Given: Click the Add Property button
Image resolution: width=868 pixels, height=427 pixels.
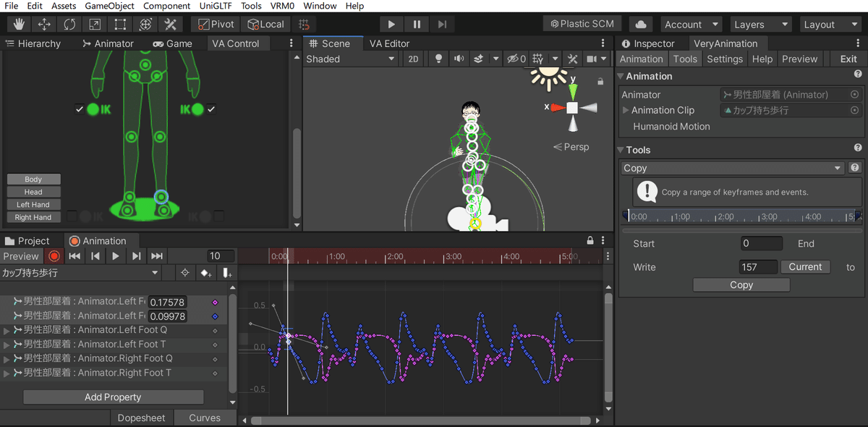Looking at the screenshot, I should [113, 397].
